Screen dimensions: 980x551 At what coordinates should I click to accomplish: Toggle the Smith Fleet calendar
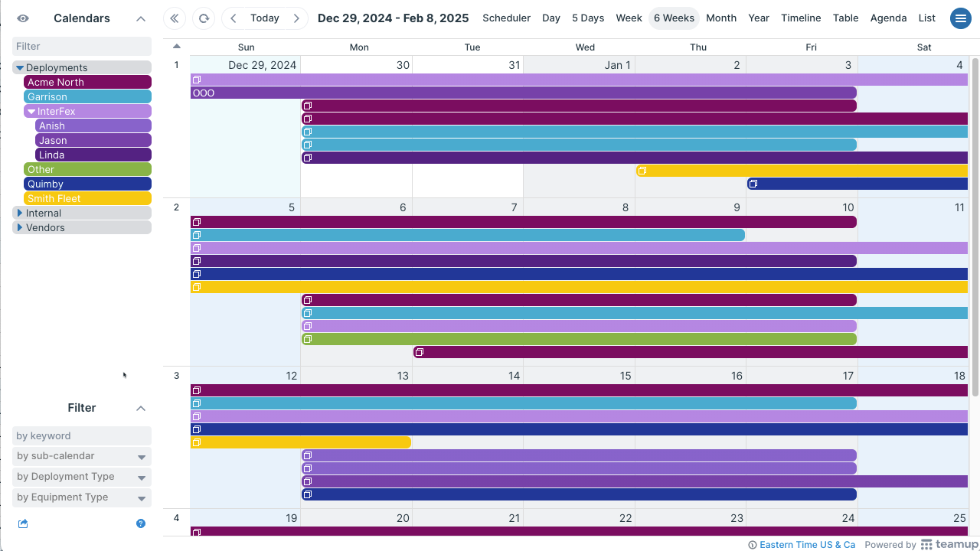pos(87,199)
